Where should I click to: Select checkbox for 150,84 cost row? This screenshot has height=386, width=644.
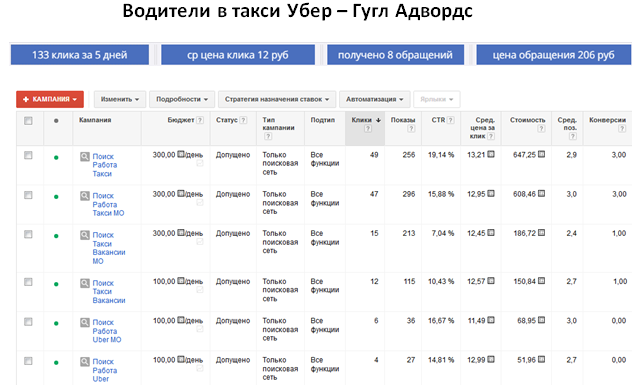(x=28, y=282)
